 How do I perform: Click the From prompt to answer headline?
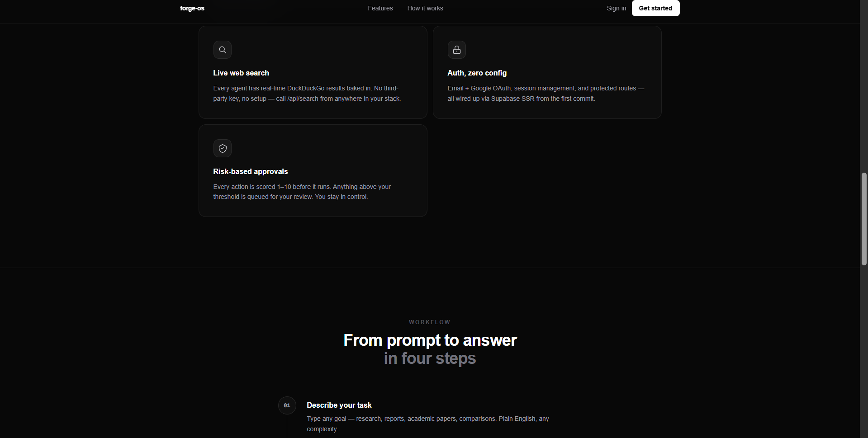pos(430,340)
